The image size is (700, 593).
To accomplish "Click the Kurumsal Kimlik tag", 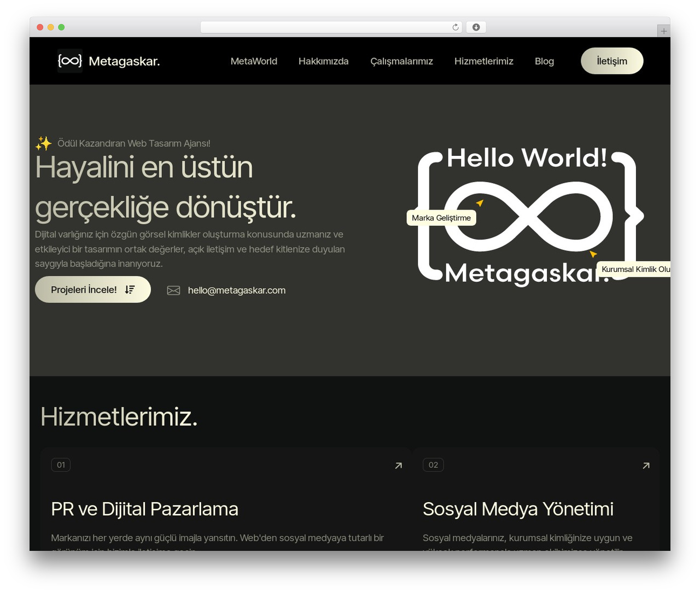I will pos(633,269).
